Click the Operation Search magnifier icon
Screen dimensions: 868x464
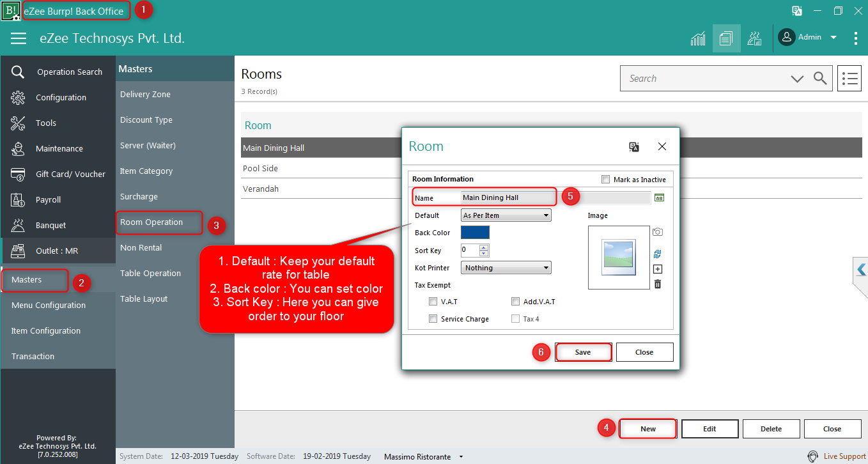pyautogui.click(x=18, y=72)
